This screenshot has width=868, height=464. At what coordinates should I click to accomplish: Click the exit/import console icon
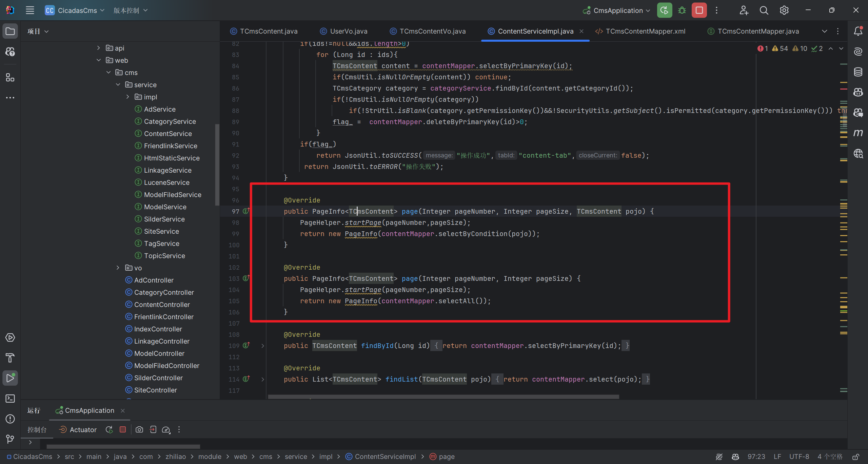pyautogui.click(x=153, y=429)
